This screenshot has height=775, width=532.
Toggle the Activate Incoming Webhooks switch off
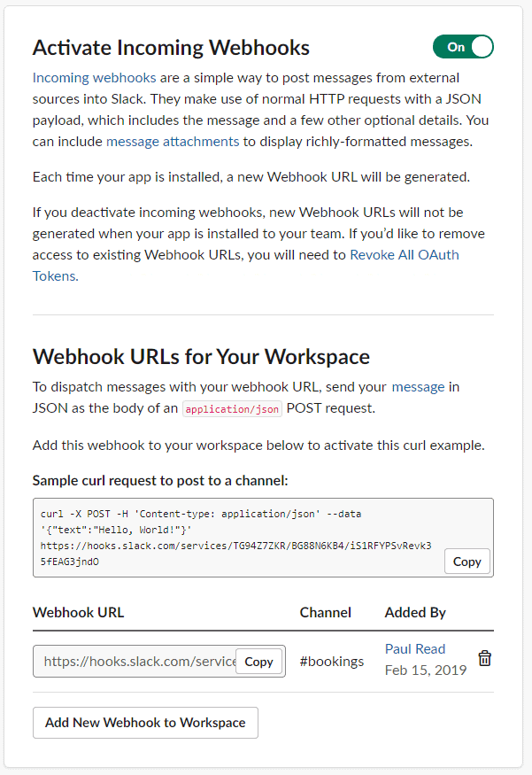pyautogui.click(x=463, y=47)
